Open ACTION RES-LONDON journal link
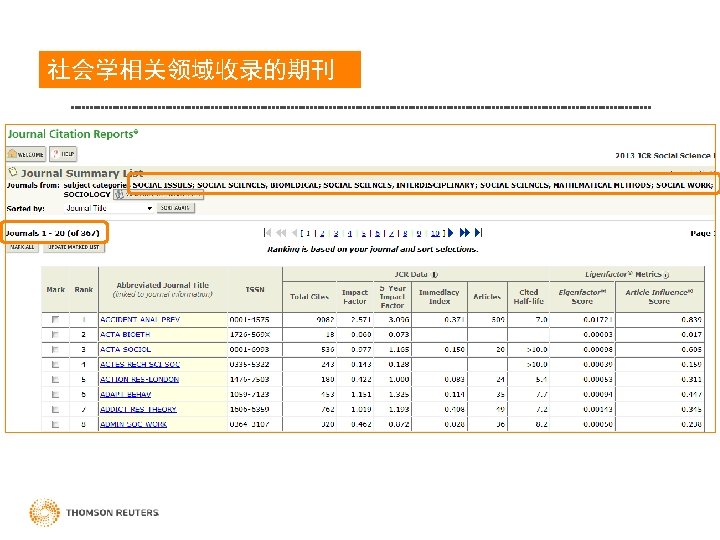This screenshot has height=540, width=720. [x=140, y=379]
